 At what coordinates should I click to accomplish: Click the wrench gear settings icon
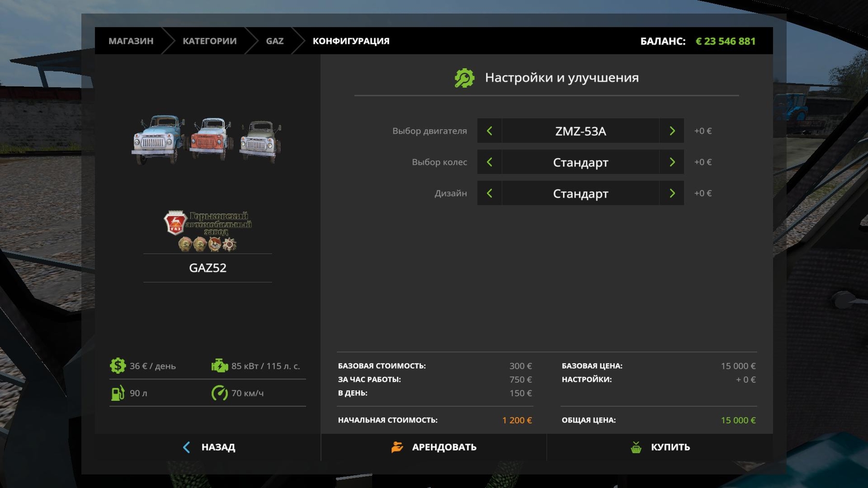[464, 78]
